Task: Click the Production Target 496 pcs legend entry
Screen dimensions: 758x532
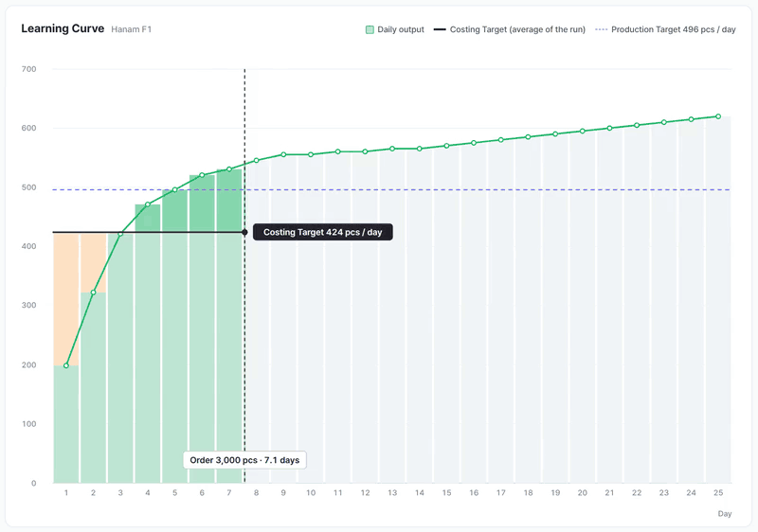Action: [665, 29]
